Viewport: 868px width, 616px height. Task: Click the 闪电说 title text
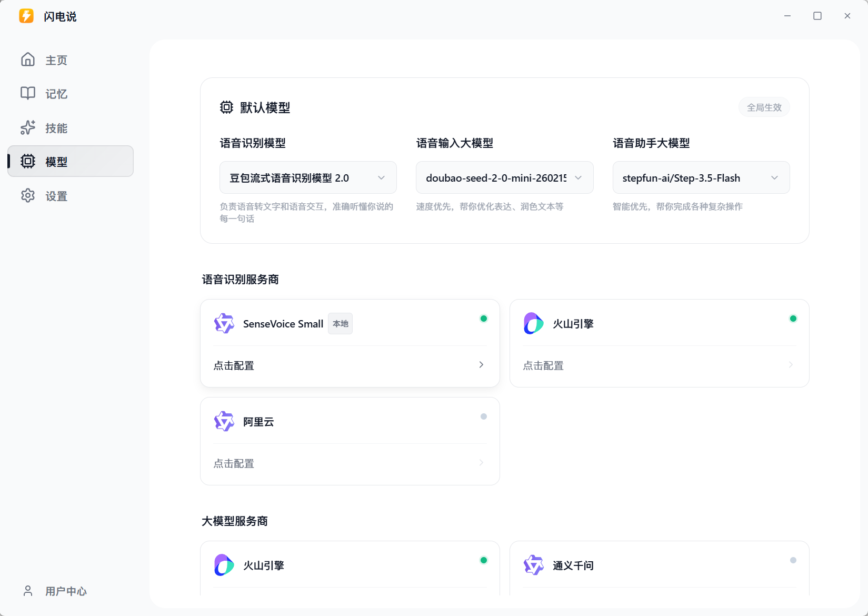[x=60, y=16]
